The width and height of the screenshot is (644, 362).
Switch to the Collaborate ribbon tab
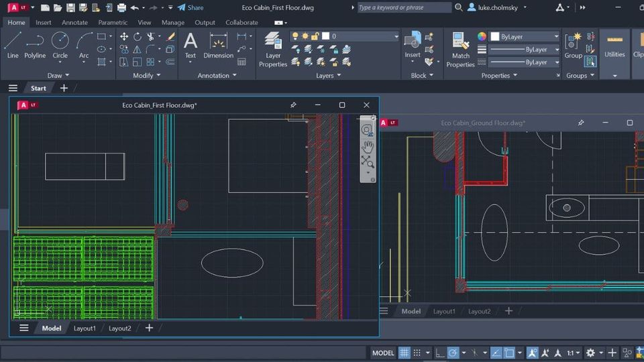(241, 23)
